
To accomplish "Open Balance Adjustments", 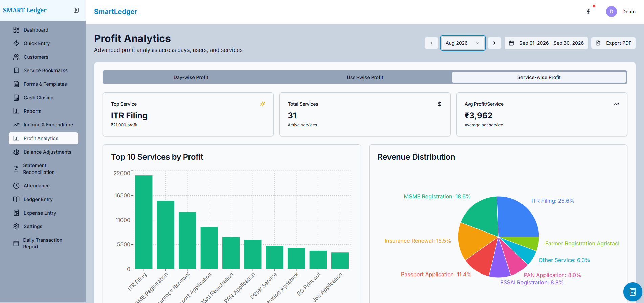I will (x=43, y=152).
